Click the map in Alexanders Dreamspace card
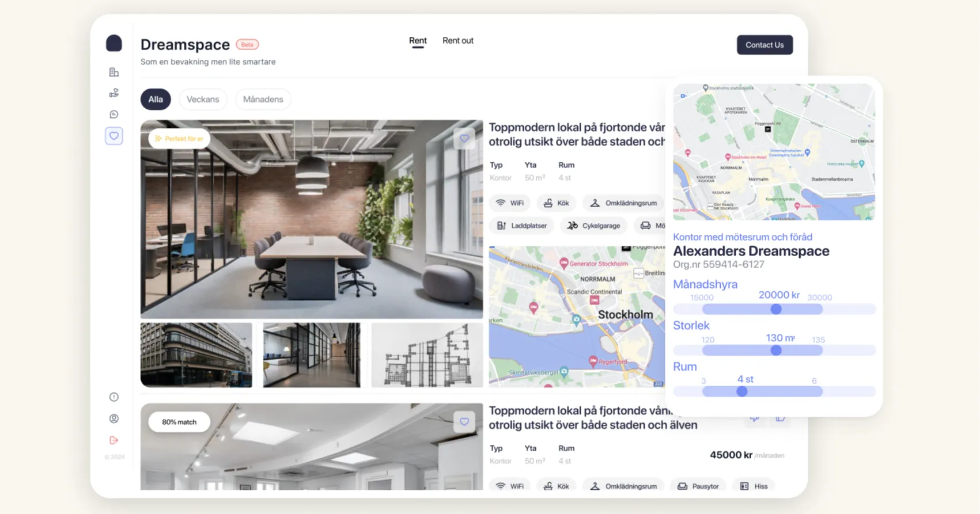The height and width of the screenshot is (514, 980). tap(774, 152)
